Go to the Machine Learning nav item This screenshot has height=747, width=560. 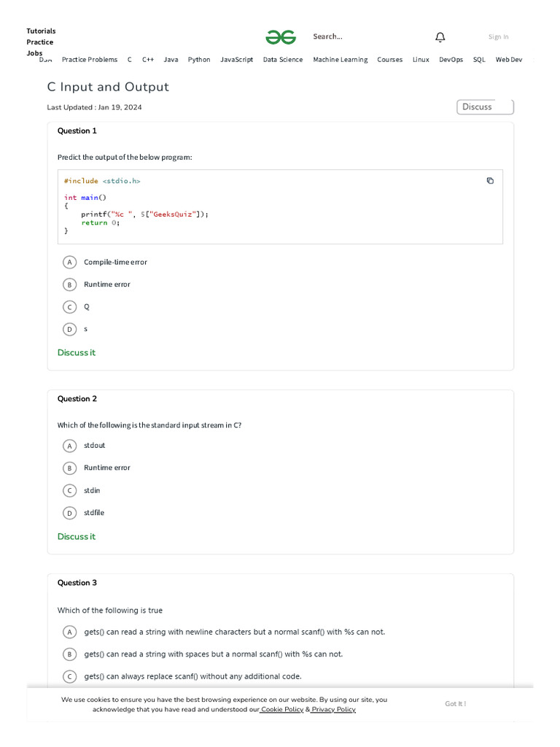click(340, 60)
